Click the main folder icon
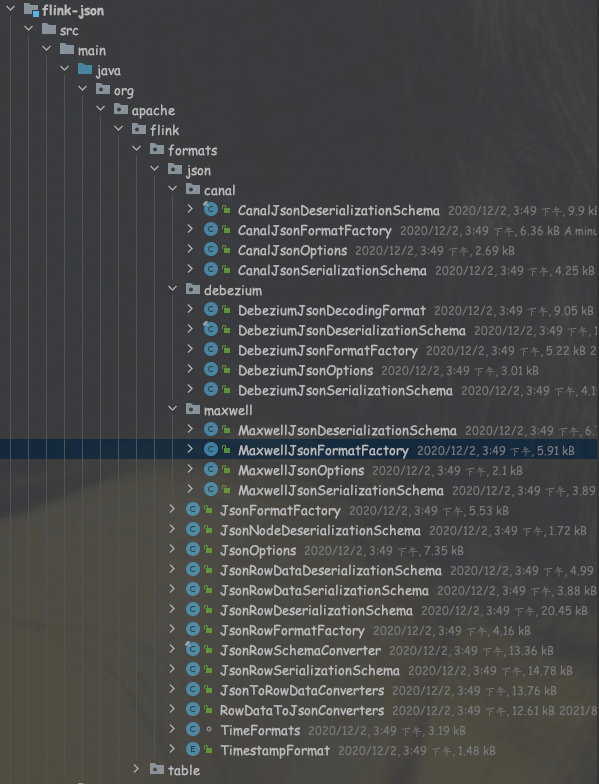 67,49
